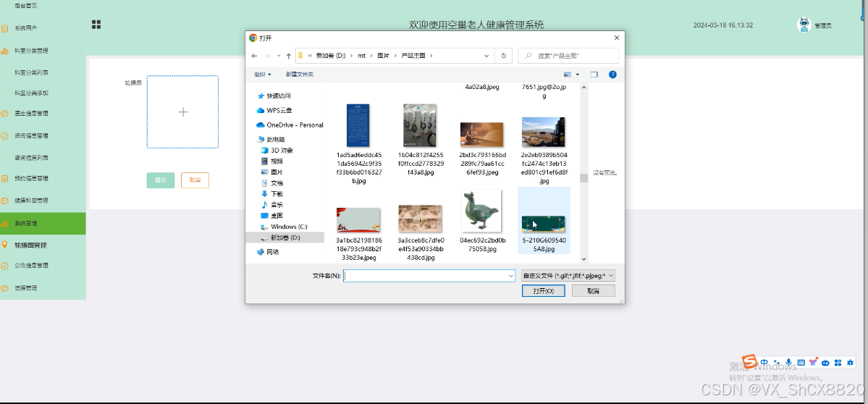The width and height of the screenshot is (868, 404).
Task: Select 网络 in the navigation tree
Action: 268,252
